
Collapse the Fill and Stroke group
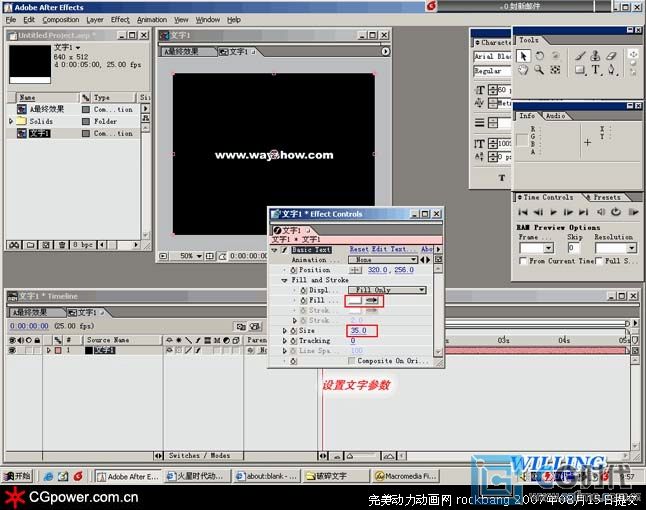[284, 280]
